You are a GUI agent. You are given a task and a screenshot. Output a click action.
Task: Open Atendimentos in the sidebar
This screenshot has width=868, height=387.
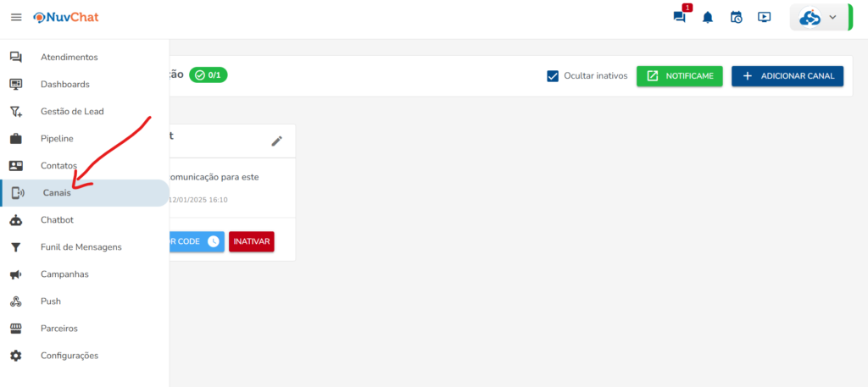69,58
